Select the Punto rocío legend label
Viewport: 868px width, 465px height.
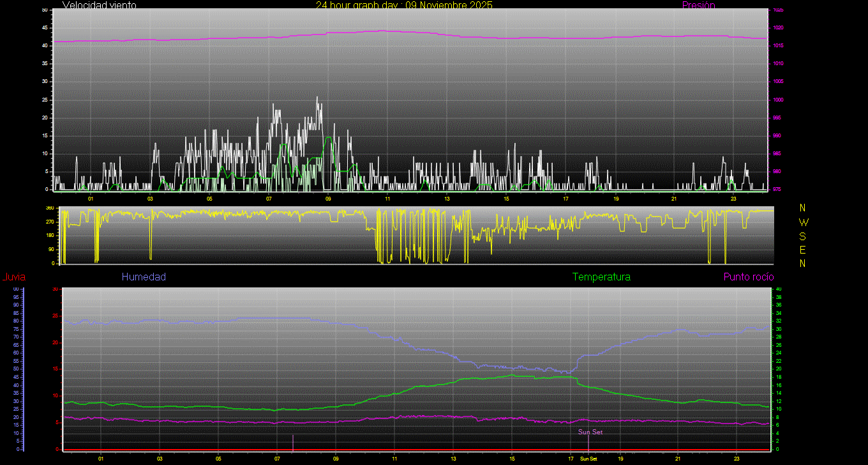pyautogui.click(x=748, y=277)
